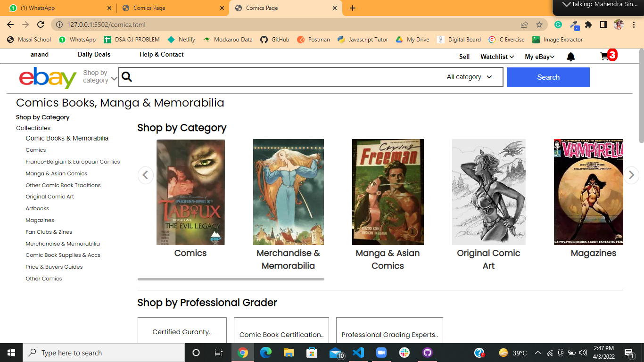Show next categories with right carousel arrow
The height and width of the screenshot is (362, 644).
631,175
